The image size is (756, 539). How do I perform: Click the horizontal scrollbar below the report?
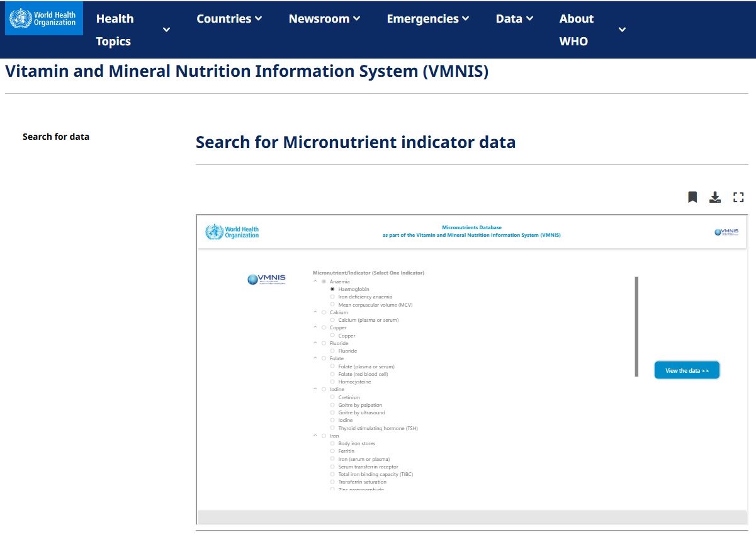click(471, 516)
